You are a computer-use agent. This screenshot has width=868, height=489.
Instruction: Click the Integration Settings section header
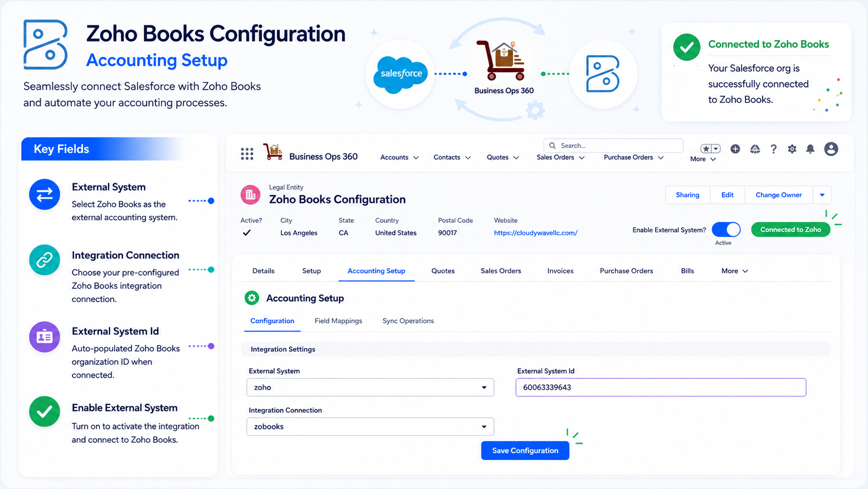(x=536, y=349)
